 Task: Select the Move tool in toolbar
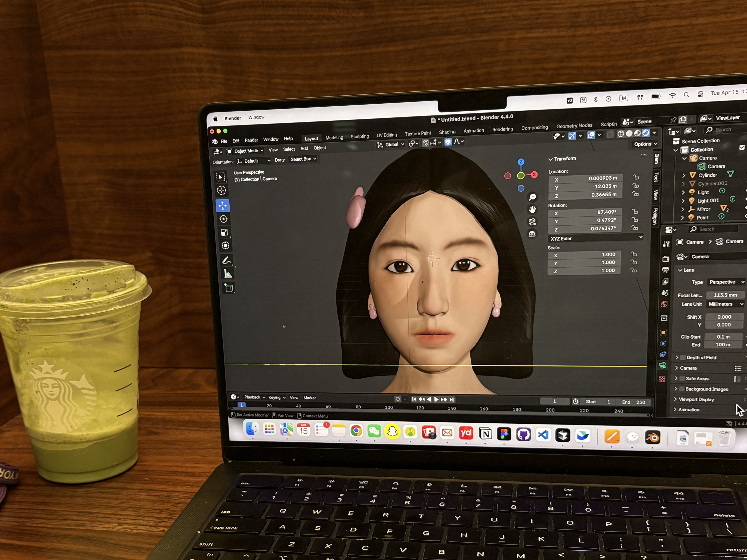(223, 205)
